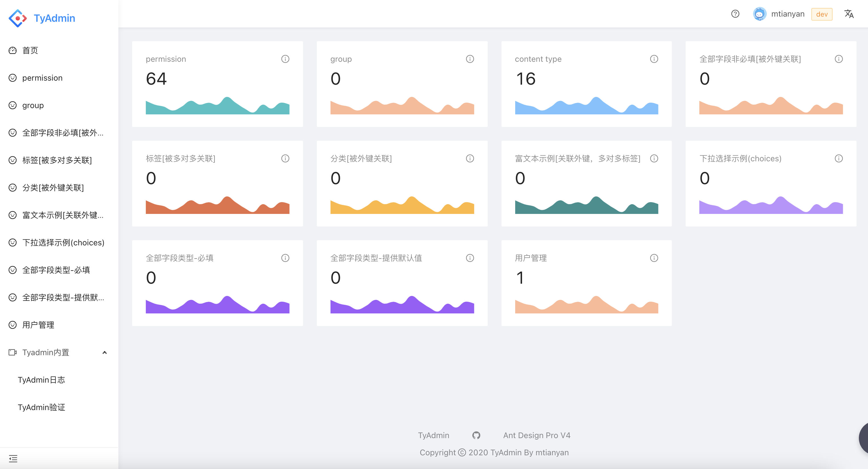This screenshot has width=868, height=469.
Task: Open the language translation switcher icon
Action: [x=849, y=14]
